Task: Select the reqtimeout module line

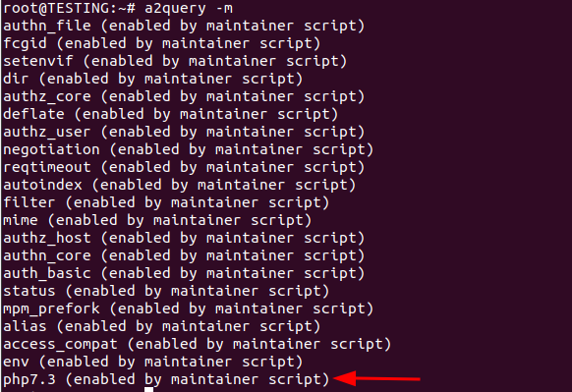Action: (x=184, y=167)
